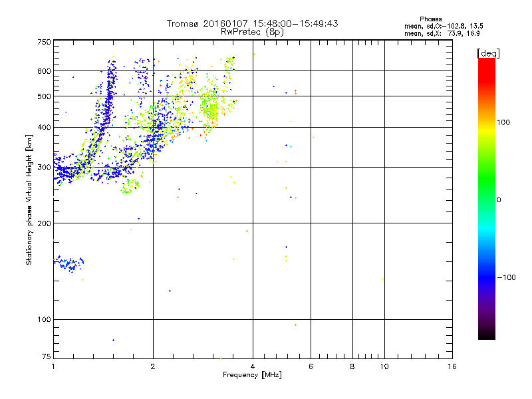The height and width of the screenshot is (399, 532).
Task: Click the '4' x-axis tick label
Action: tap(253, 366)
